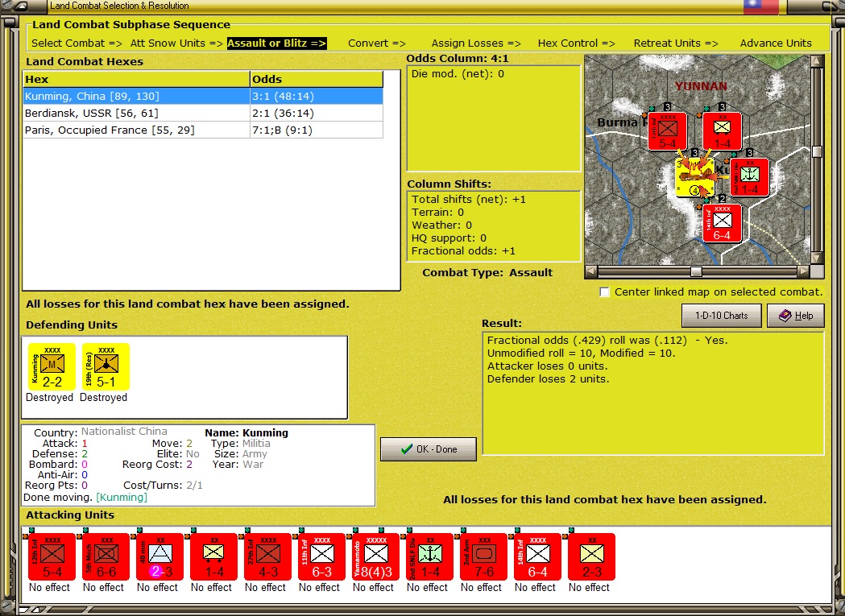Click the Assign Losses subphase step
The height and width of the screenshot is (616, 845).
(476, 43)
